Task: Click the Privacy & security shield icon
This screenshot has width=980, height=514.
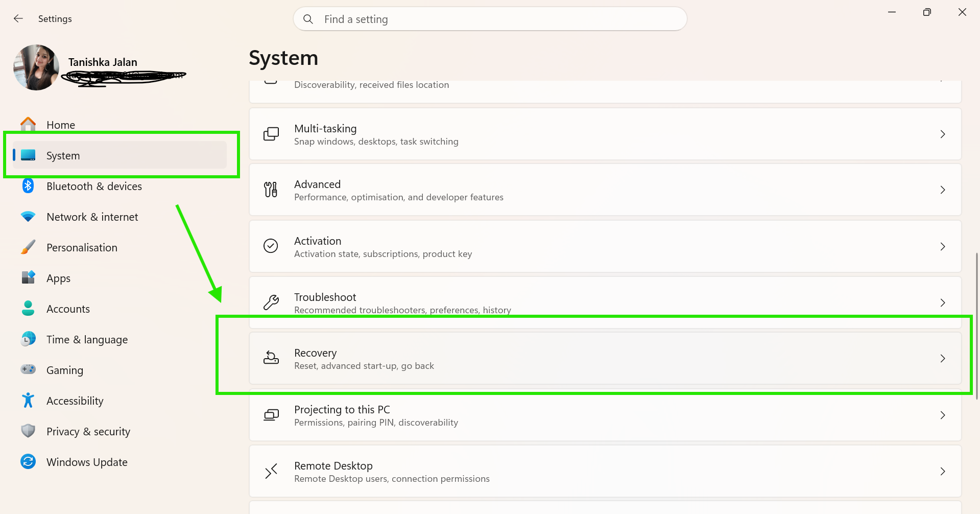Action: [x=28, y=431]
